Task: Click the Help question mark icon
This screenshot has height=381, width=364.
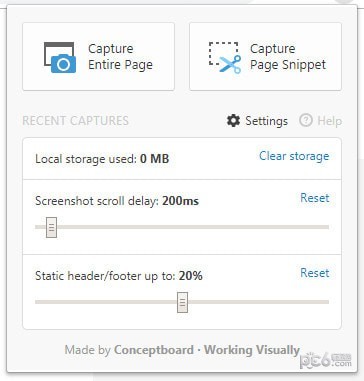Action: 306,120
